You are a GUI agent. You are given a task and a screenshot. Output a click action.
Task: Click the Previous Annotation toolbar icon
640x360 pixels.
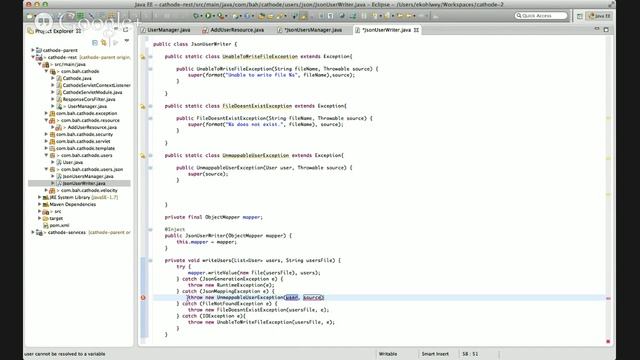(387, 16)
